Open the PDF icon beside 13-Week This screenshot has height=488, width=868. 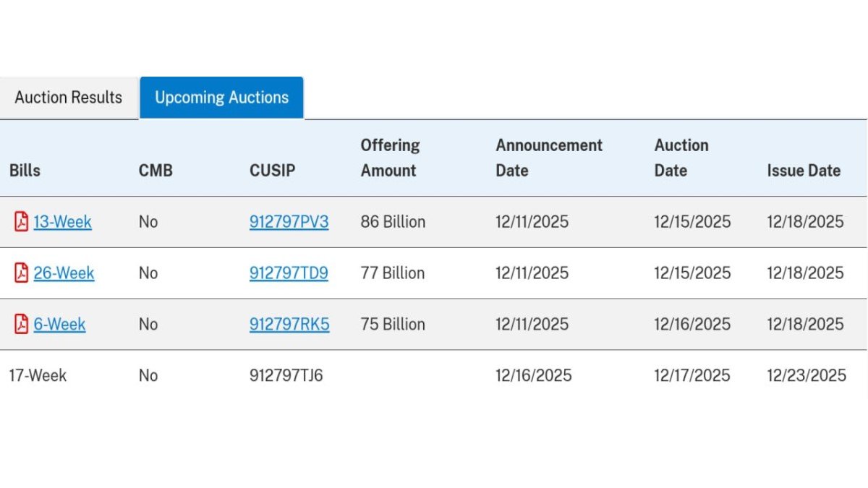pyautogui.click(x=21, y=222)
